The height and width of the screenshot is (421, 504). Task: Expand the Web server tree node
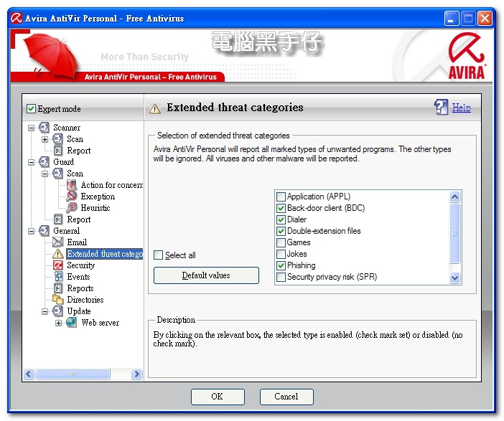[x=58, y=323]
